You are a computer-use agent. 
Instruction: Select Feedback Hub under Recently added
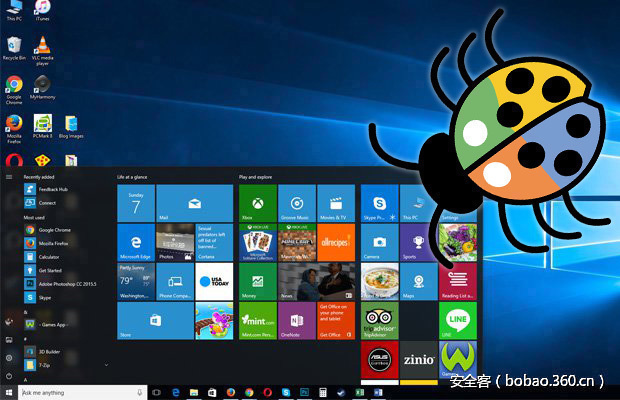53,189
